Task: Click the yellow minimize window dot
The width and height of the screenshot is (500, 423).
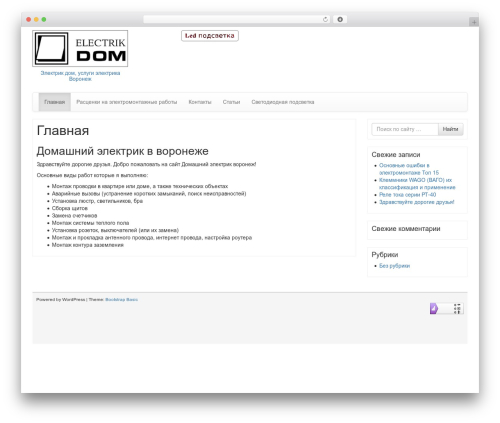Action: click(x=36, y=19)
